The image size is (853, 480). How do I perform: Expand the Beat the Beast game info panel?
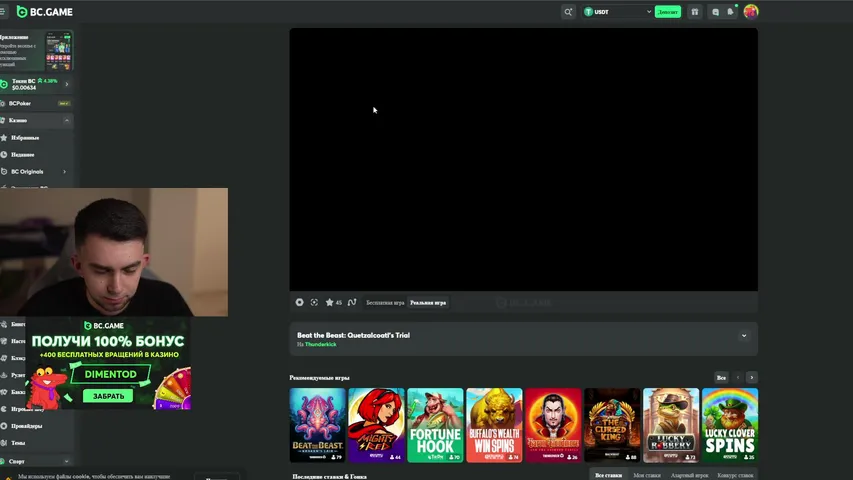pos(743,336)
